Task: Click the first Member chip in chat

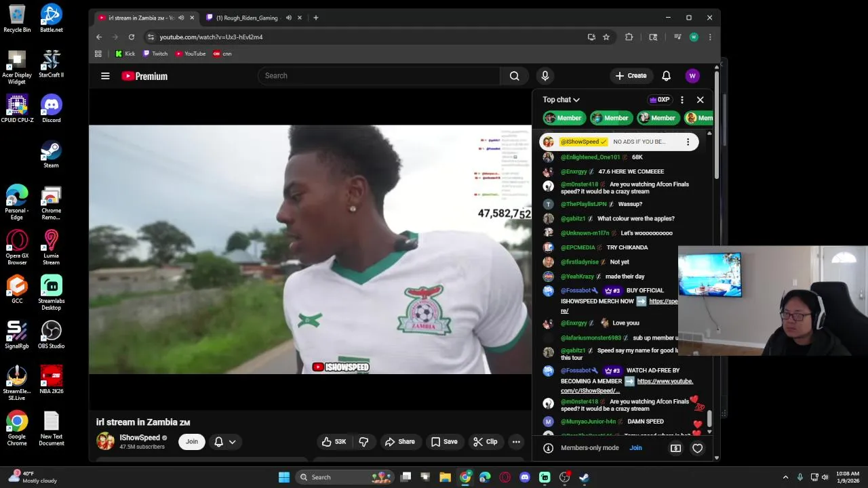Action: 564,118
